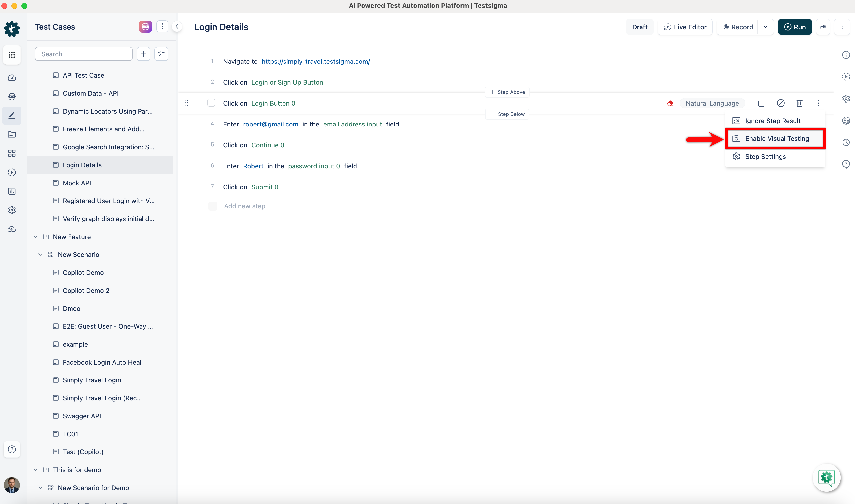Image resolution: width=855 pixels, height=504 pixels.
Task: Click inside the test case Search field
Action: click(83, 53)
